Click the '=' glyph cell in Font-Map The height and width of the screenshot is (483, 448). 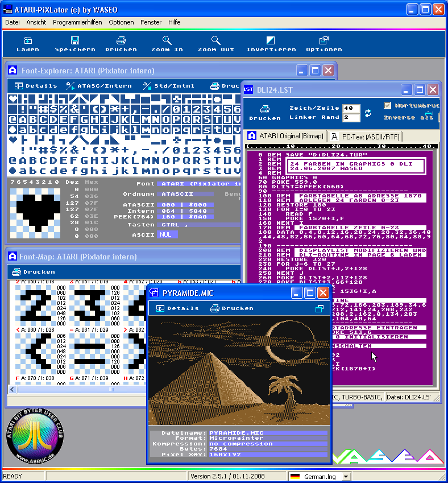[90, 354]
